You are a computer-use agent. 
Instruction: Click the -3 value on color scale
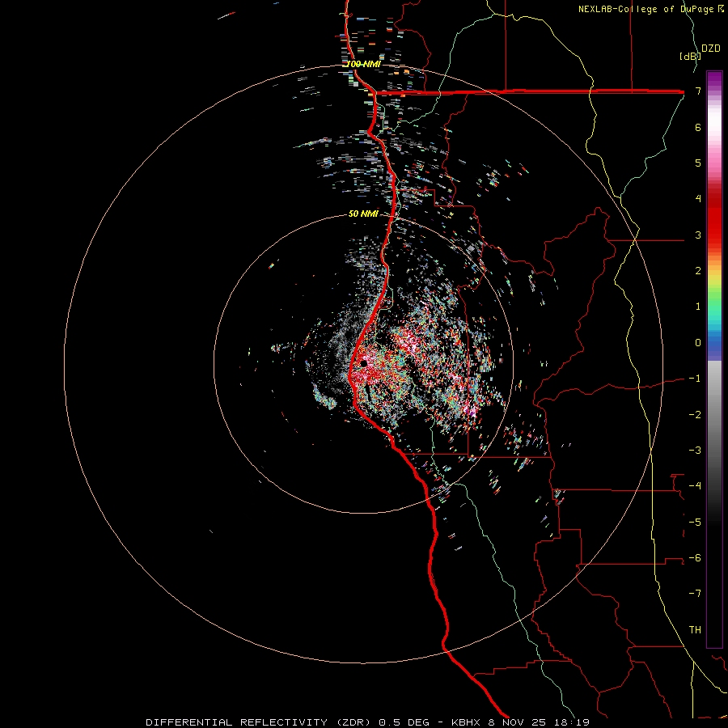695,451
